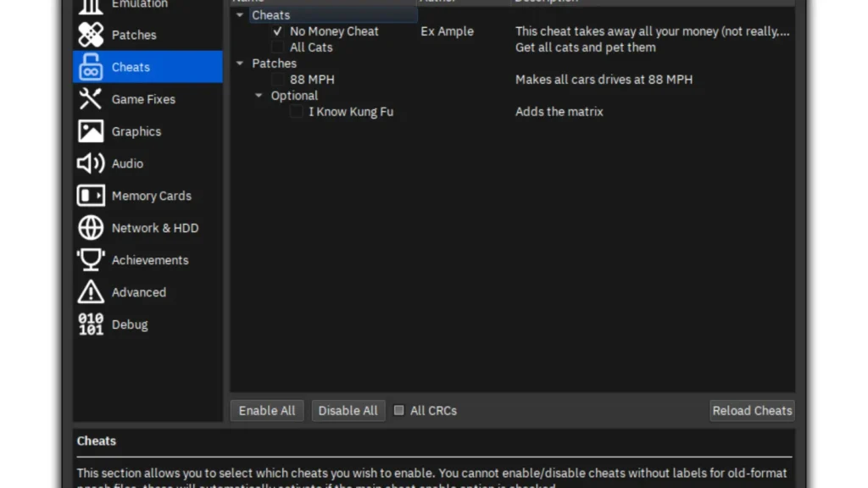Select the No Money Cheat row name
Viewport: 868px width, 488px height.
334,31
